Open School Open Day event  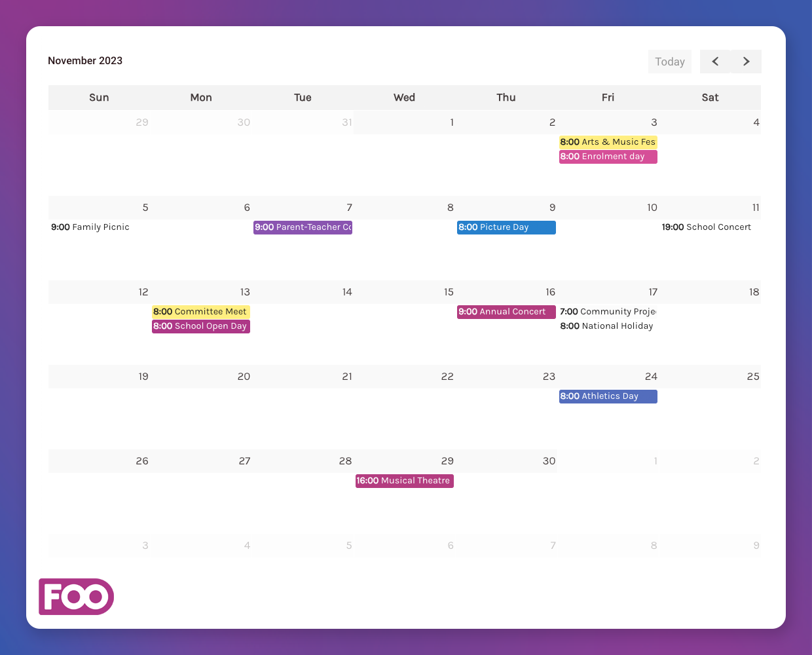pyautogui.click(x=201, y=326)
